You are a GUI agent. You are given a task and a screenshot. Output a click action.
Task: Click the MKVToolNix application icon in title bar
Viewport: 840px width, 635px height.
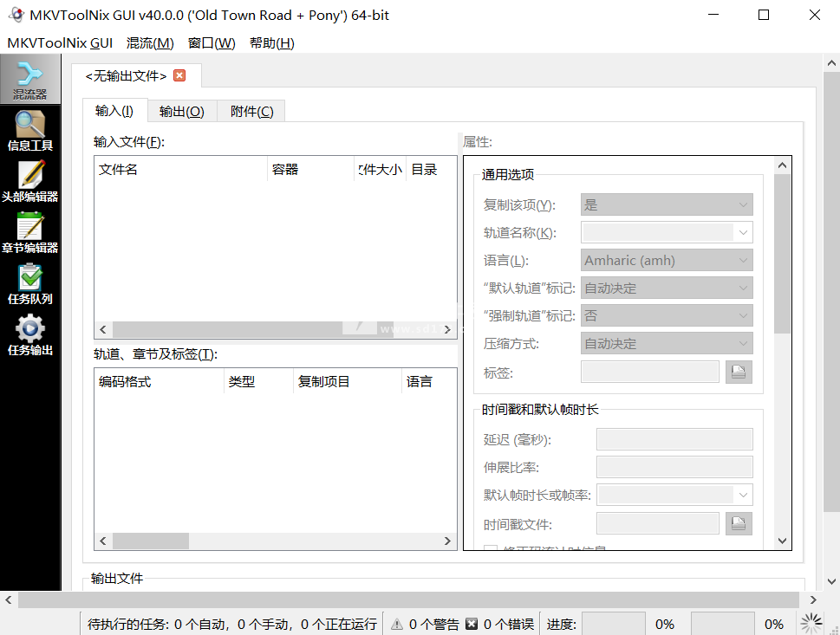pos(16,15)
